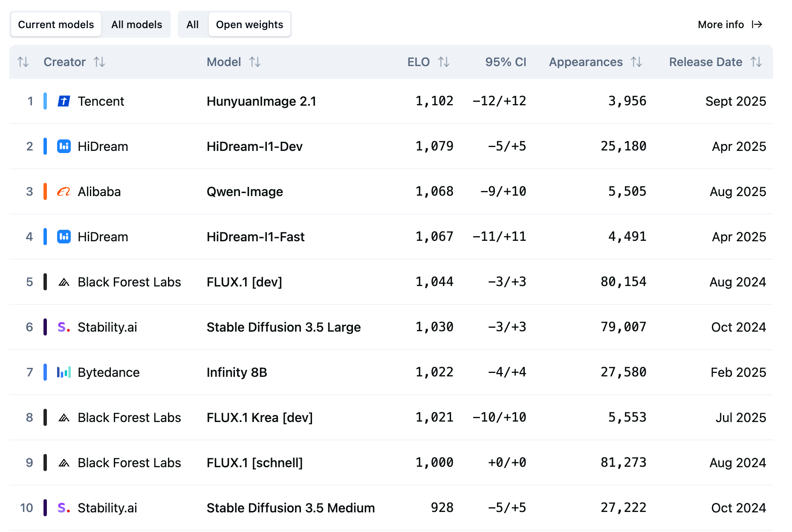The height and width of the screenshot is (532, 792).
Task: Switch to Current models view
Action: pyautogui.click(x=56, y=25)
